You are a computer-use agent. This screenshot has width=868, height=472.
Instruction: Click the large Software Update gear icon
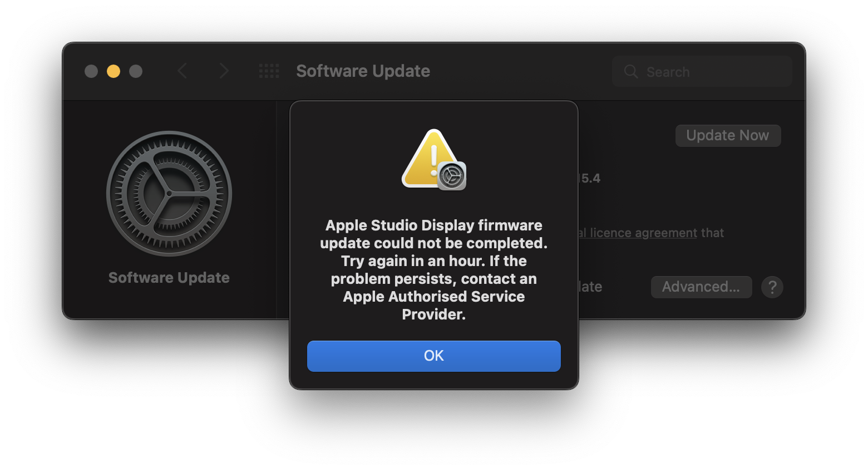coord(169,194)
